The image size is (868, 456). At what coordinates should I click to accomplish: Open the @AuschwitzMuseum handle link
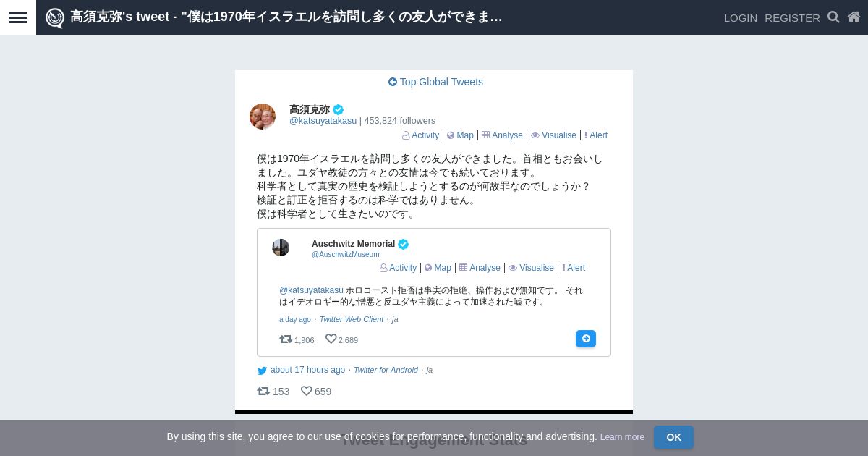click(345, 255)
